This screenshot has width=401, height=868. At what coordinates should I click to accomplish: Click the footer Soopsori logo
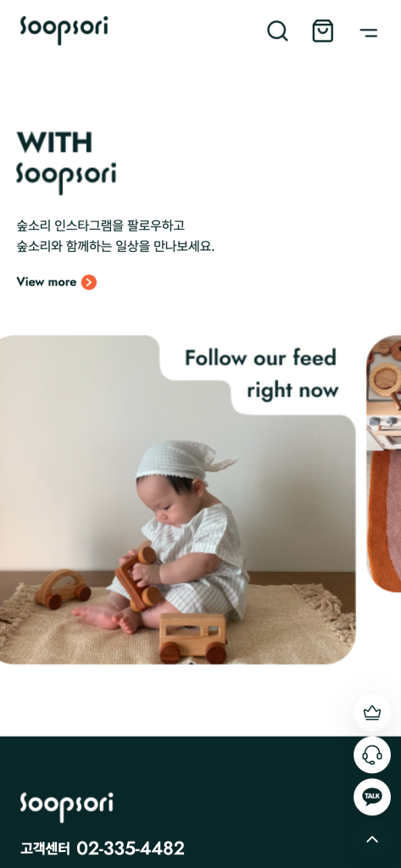click(66, 807)
